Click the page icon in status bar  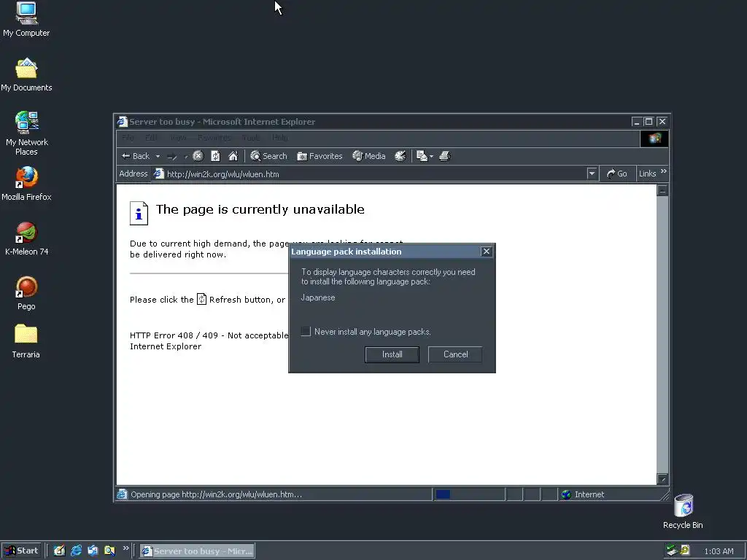pyautogui.click(x=123, y=494)
